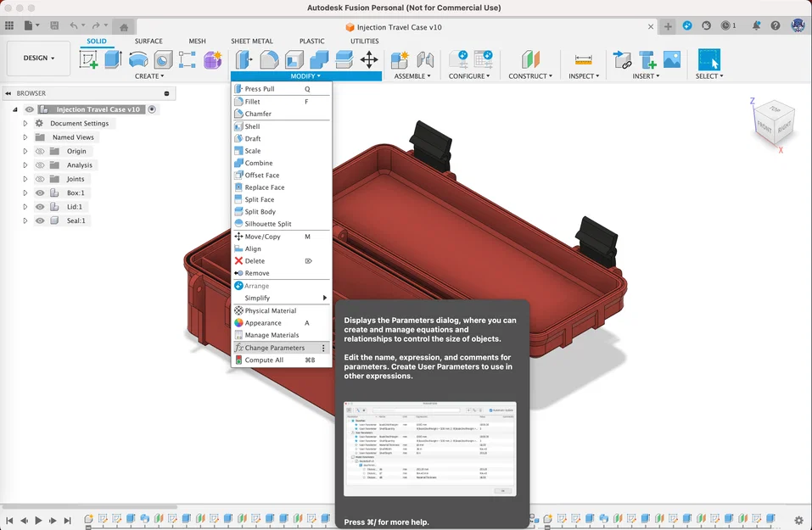Expand Named Views node
Viewport: 812px width, 530px height.
point(25,137)
